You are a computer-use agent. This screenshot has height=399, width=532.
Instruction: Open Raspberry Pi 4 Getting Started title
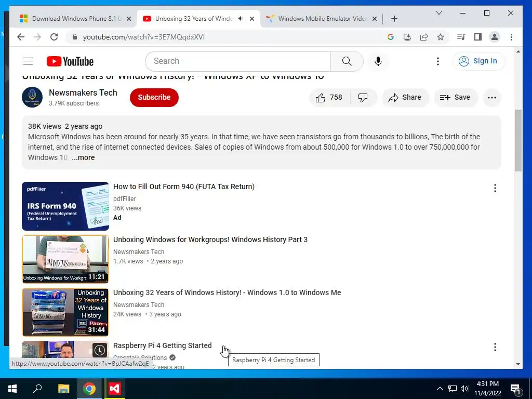[162, 345]
